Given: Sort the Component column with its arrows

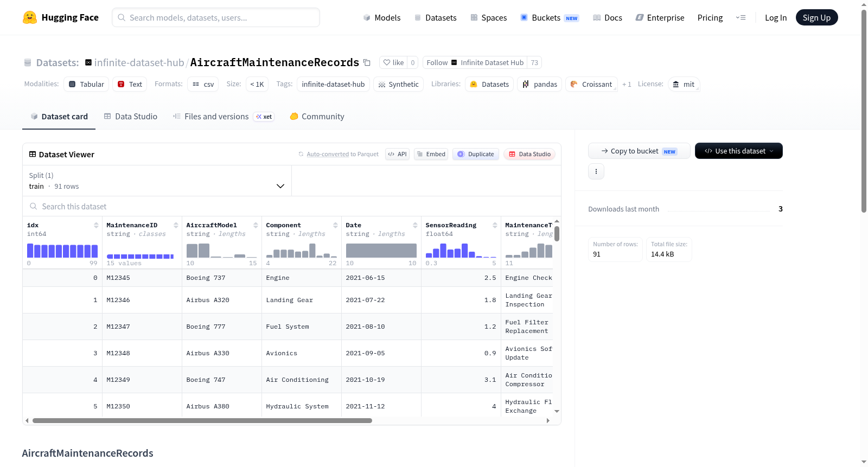Looking at the screenshot, I should [335, 225].
